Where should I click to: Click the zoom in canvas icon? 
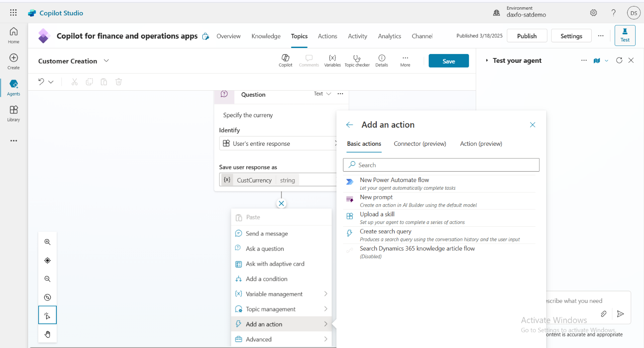tap(47, 242)
